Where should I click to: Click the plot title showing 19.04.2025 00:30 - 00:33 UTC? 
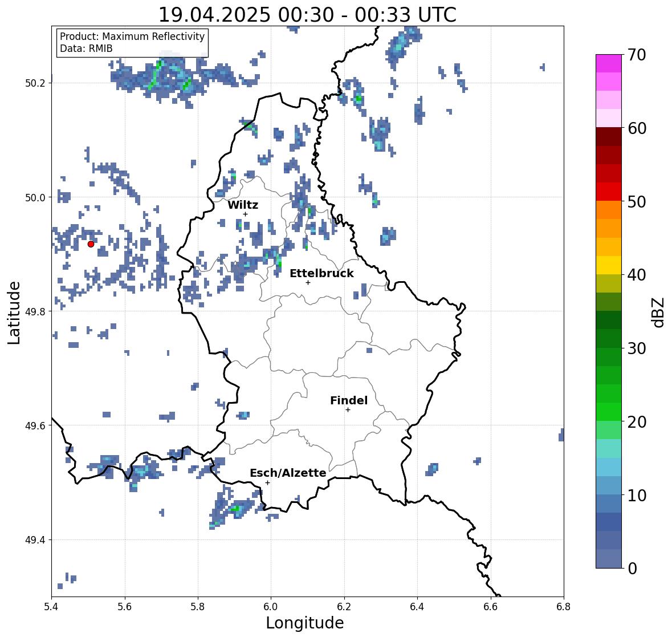[x=307, y=15]
